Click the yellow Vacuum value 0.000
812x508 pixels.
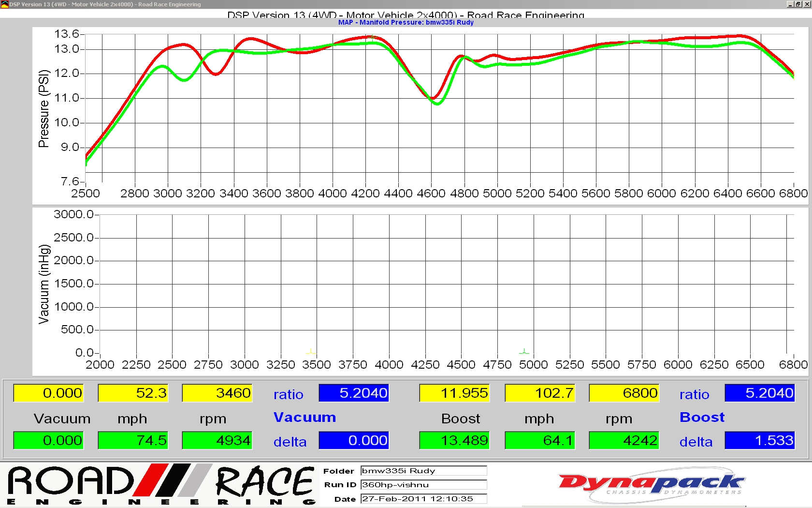point(48,393)
